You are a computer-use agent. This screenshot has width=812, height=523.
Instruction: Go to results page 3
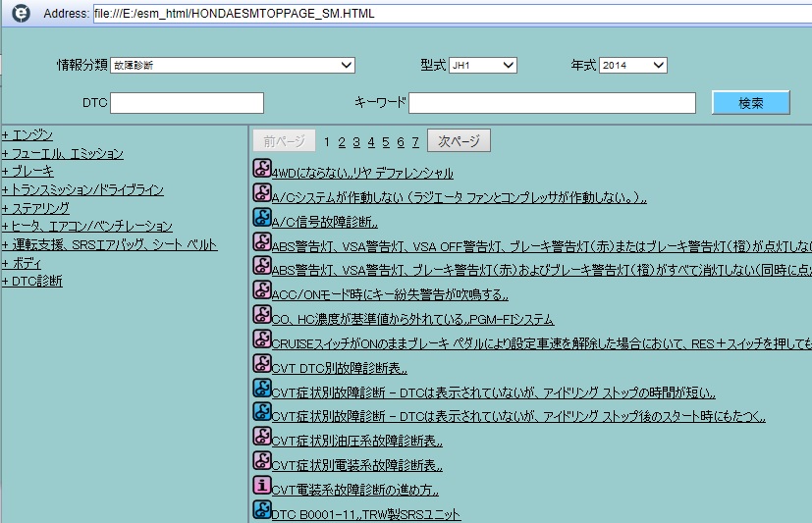click(x=356, y=141)
